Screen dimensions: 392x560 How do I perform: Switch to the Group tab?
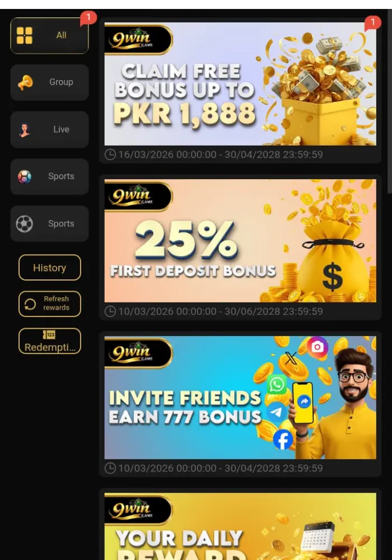click(x=50, y=82)
